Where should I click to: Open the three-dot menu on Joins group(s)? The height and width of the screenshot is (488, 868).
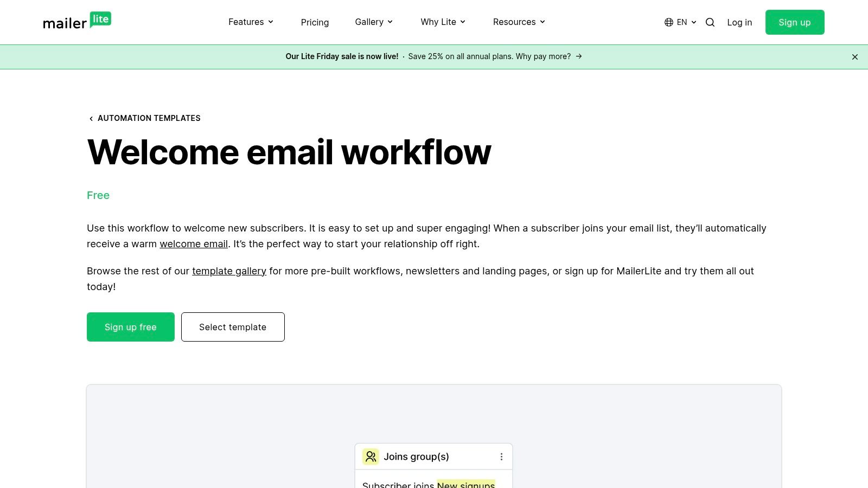click(502, 457)
